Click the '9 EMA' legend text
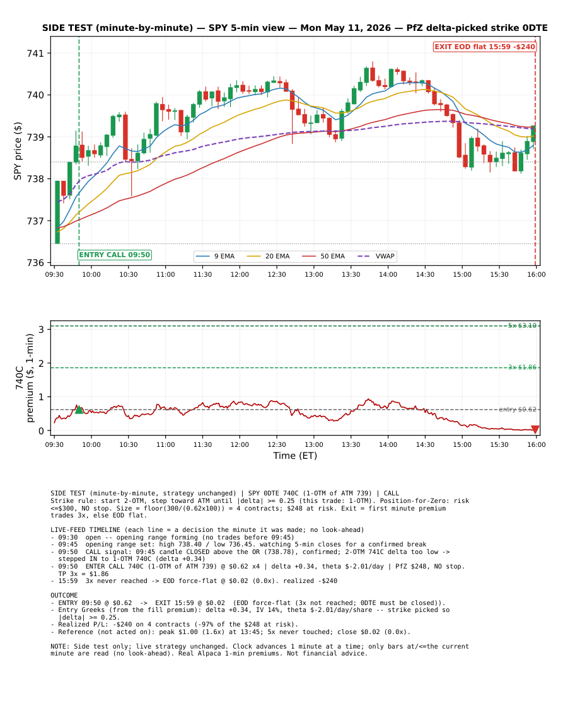Viewport: 563px width, 728px height. [x=224, y=257]
